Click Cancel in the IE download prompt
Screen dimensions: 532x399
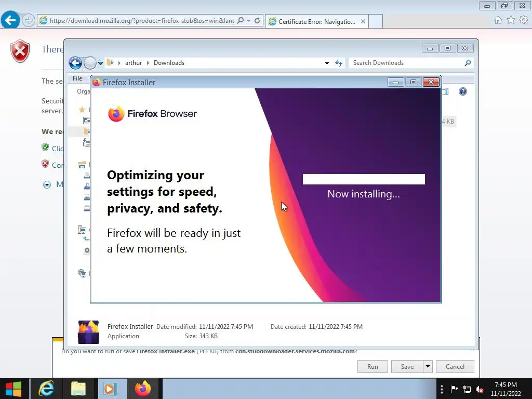point(455,366)
